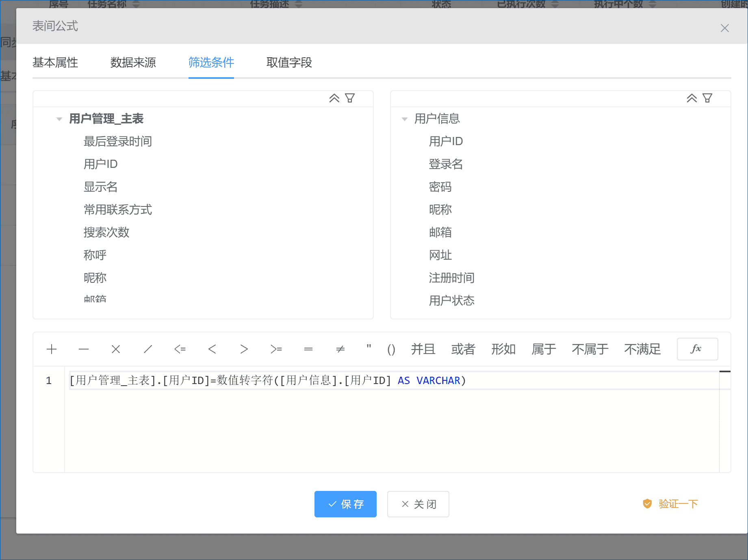Insert equals operator
The image size is (748, 560).
point(308,349)
